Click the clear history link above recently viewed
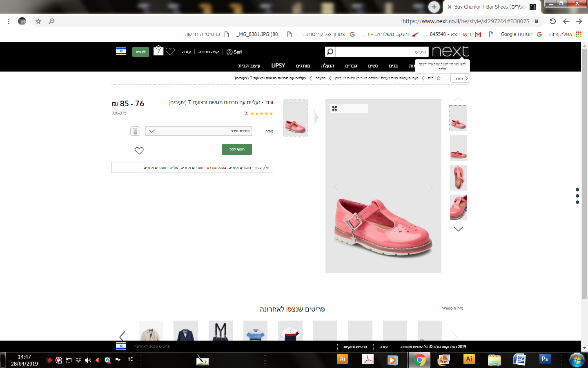 452,308
